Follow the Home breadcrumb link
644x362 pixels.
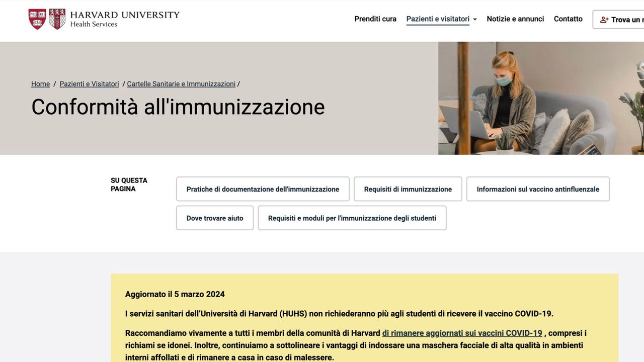[x=40, y=84]
